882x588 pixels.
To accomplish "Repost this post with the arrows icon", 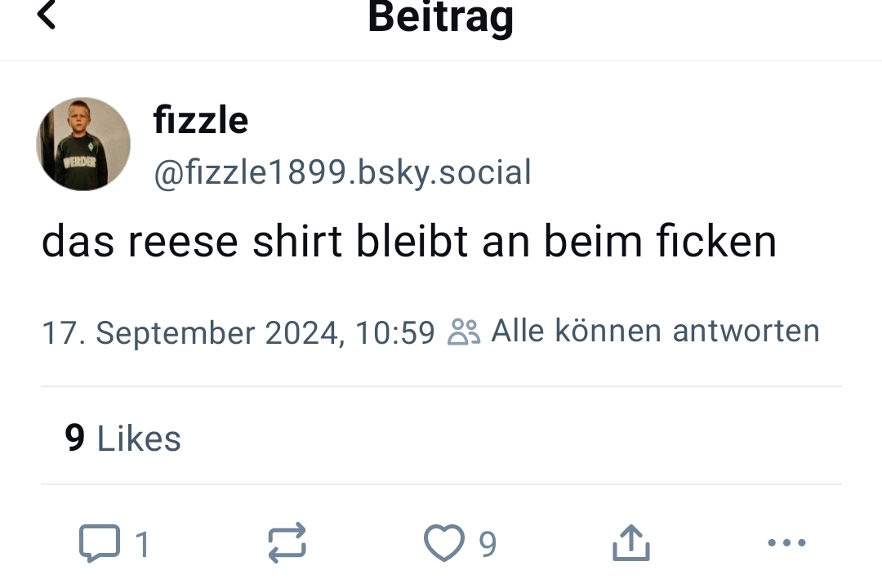I will pos(287,543).
